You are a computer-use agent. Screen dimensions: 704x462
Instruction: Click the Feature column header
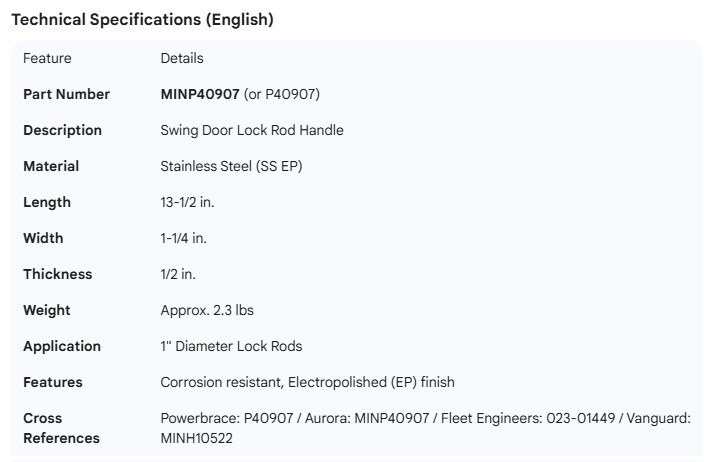coord(47,58)
